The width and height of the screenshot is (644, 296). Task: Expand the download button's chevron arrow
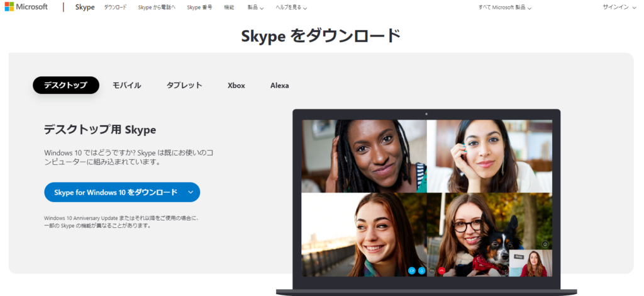coord(191,192)
